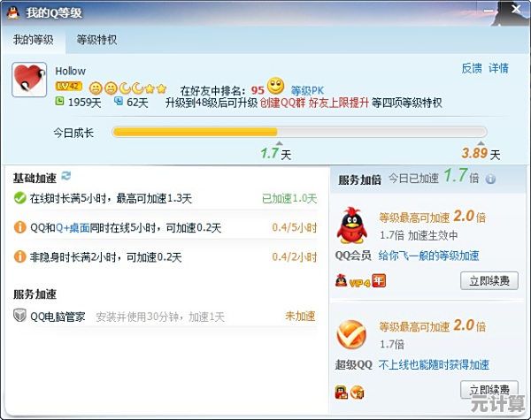This screenshot has height=420, width=531.
Task: Open the 详情 link
Action: point(498,68)
